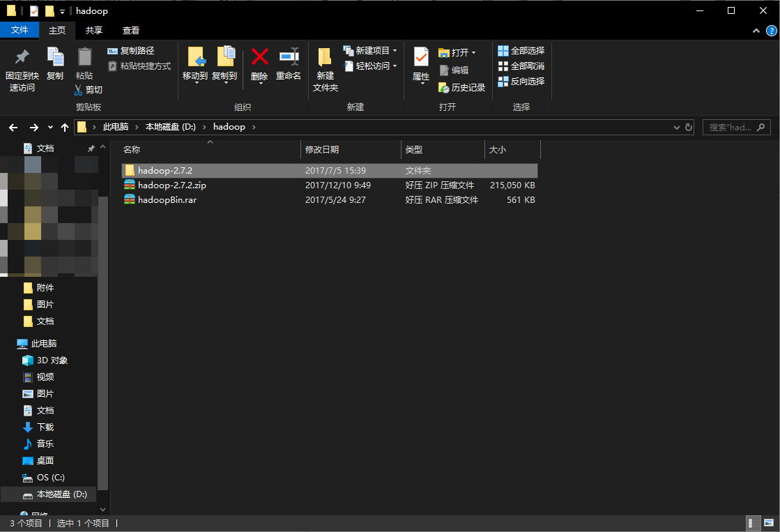
Task: Open the Help question mark icon
Action: click(x=771, y=31)
